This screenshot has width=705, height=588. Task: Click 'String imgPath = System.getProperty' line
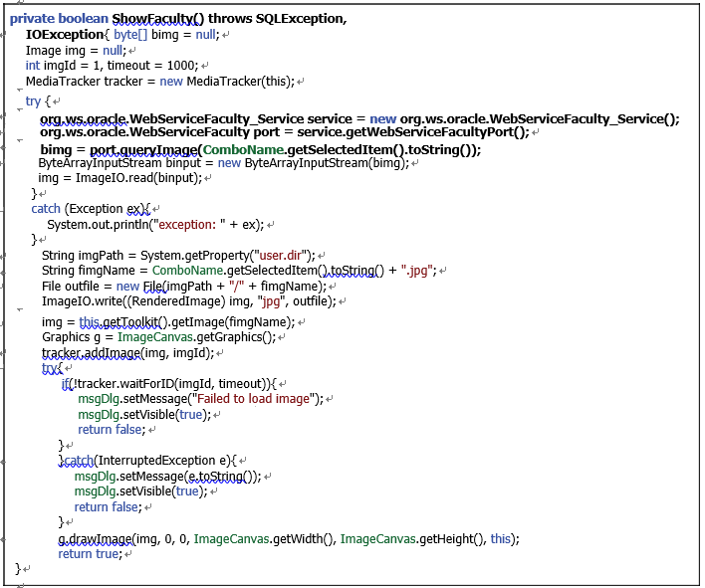tap(178, 255)
